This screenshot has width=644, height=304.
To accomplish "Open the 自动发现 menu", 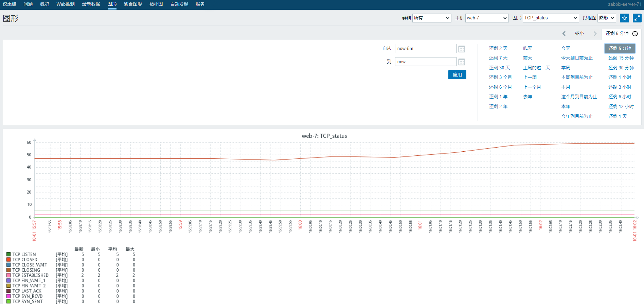I will (x=179, y=4).
